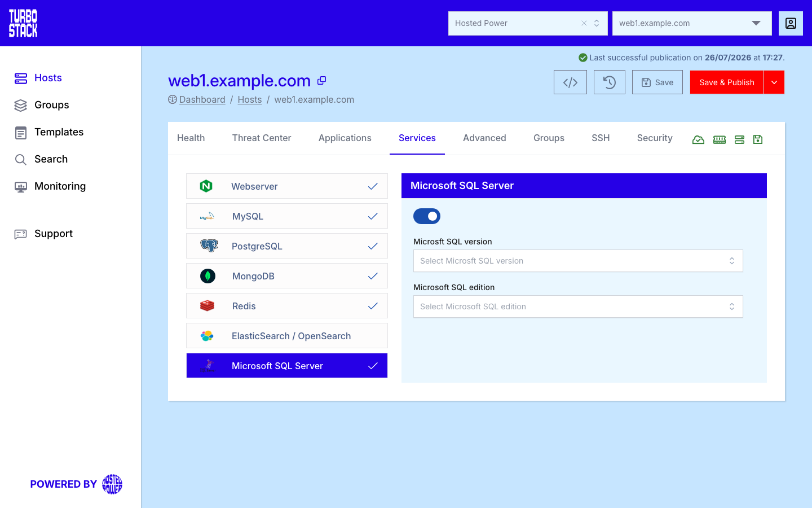Click the 'Last successful publication' status text
The height and width of the screenshot is (508, 812).
pos(687,58)
